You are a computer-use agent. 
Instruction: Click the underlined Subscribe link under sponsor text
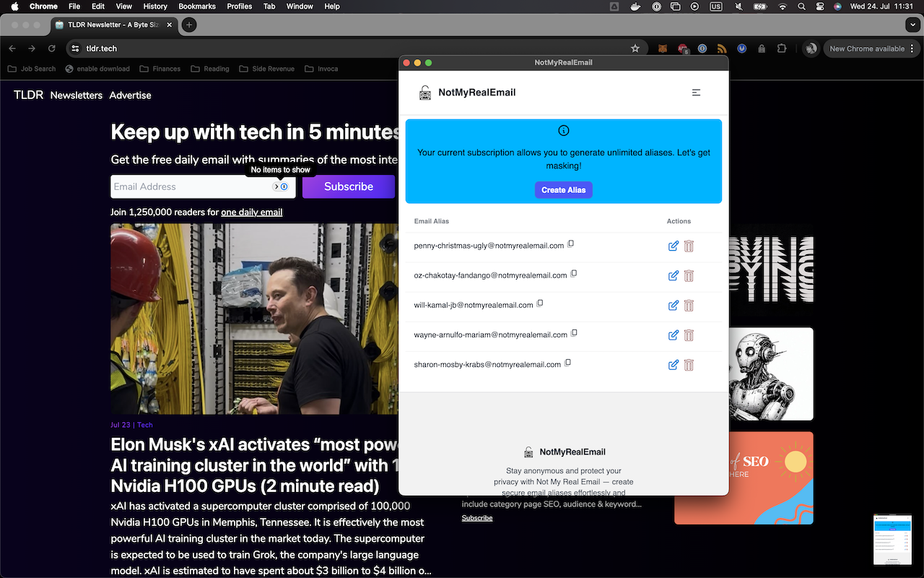coord(477,518)
